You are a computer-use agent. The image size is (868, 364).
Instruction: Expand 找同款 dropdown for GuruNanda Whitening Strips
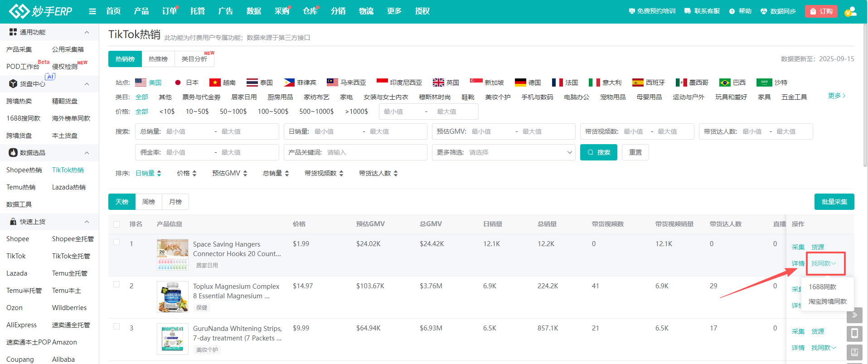point(823,348)
